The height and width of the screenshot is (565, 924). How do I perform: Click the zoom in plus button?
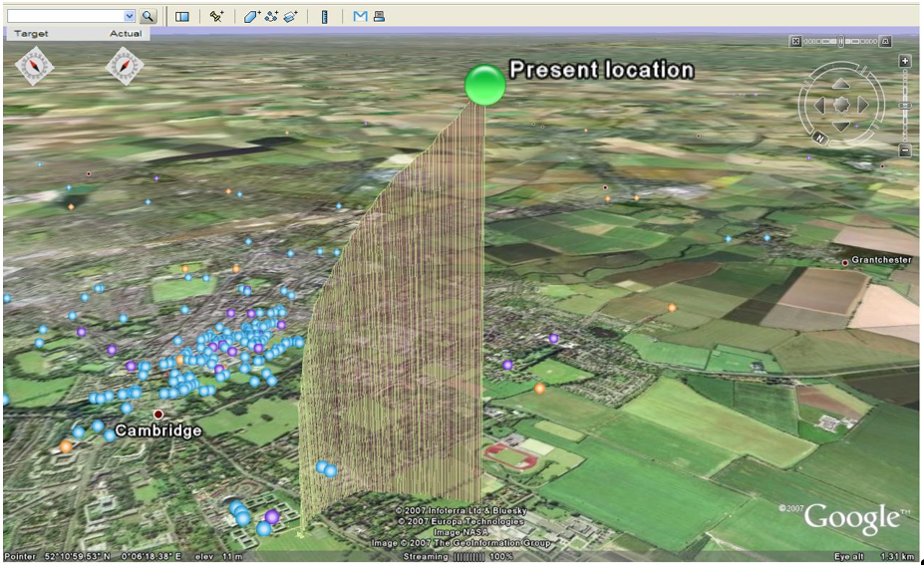[x=905, y=61]
